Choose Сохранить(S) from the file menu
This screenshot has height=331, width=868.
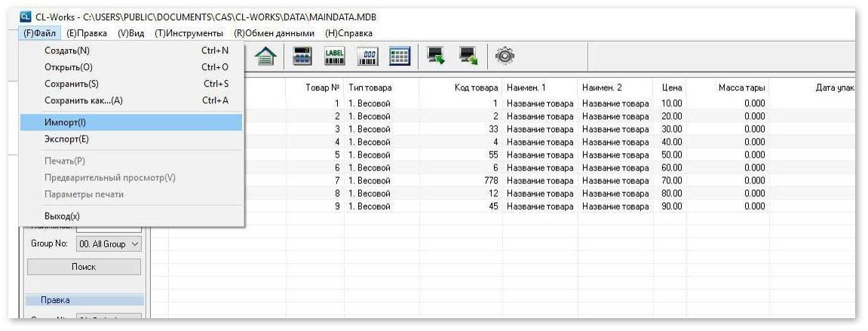point(131,84)
